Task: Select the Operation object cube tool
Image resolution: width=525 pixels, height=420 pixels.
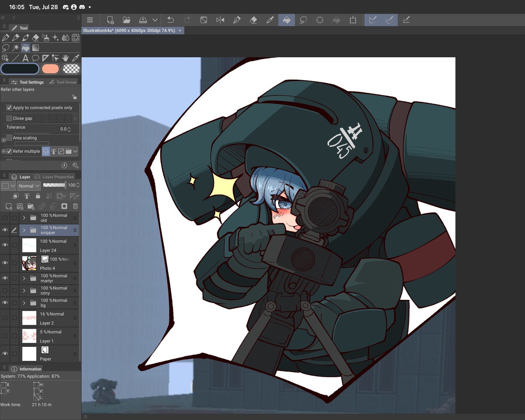Action: pos(6,58)
